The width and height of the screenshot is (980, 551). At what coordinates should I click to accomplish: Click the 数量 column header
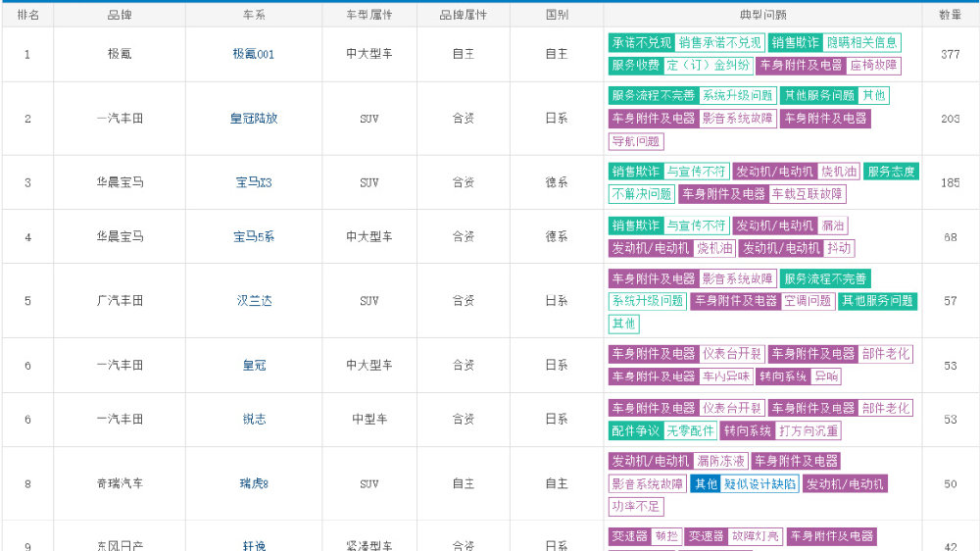[x=950, y=15]
